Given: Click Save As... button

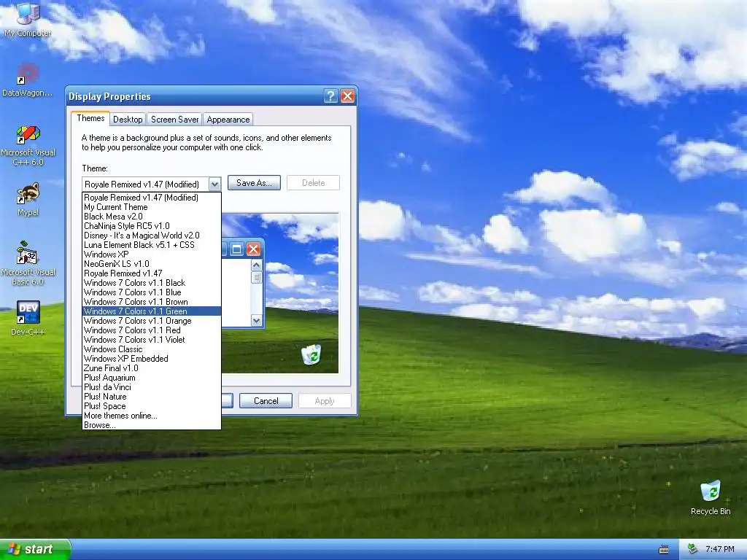Looking at the screenshot, I should pos(254,183).
